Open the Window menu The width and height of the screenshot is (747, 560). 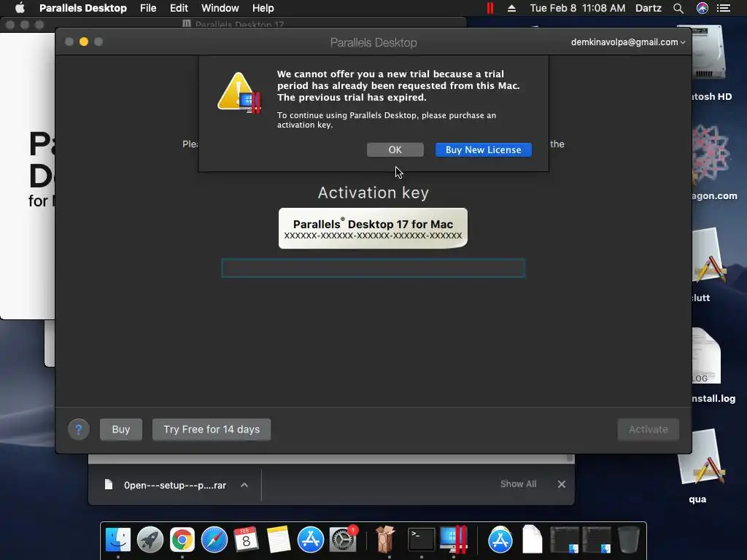[220, 8]
